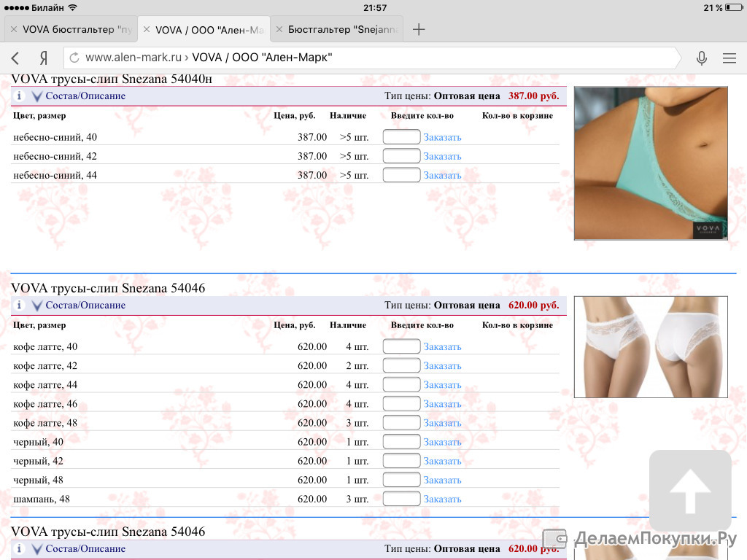Click Заказать for небесно-синий, 42

pos(443,156)
